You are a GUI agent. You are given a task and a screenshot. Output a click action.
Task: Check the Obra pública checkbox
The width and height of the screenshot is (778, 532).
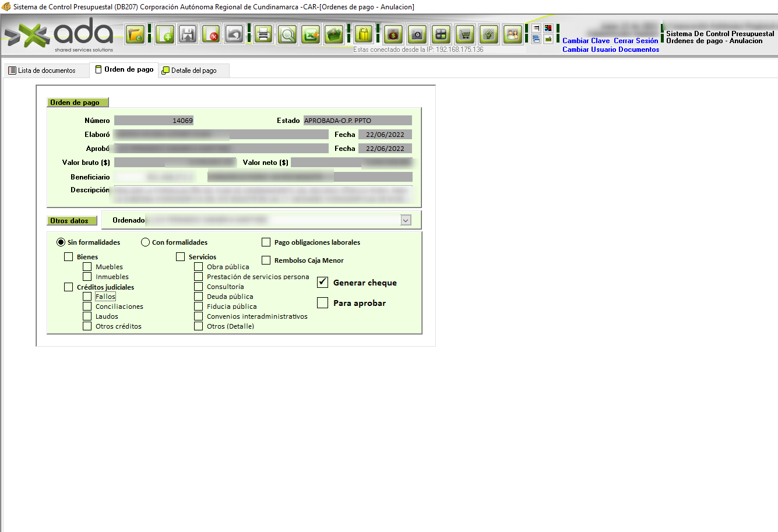tap(199, 267)
